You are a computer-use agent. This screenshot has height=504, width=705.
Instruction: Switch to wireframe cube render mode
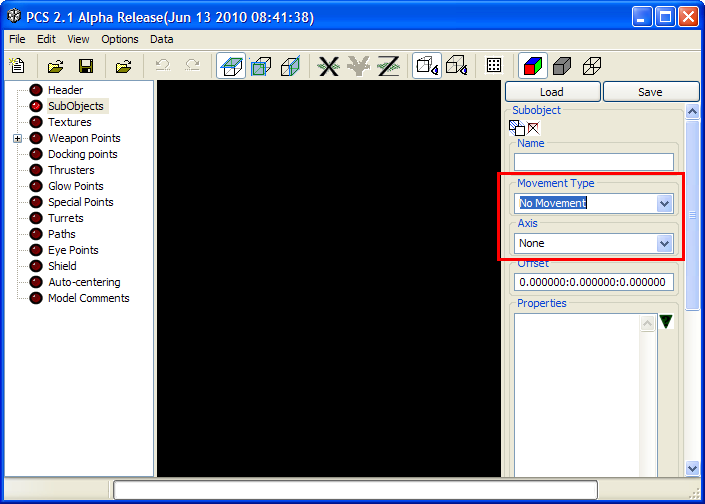tap(592, 66)
